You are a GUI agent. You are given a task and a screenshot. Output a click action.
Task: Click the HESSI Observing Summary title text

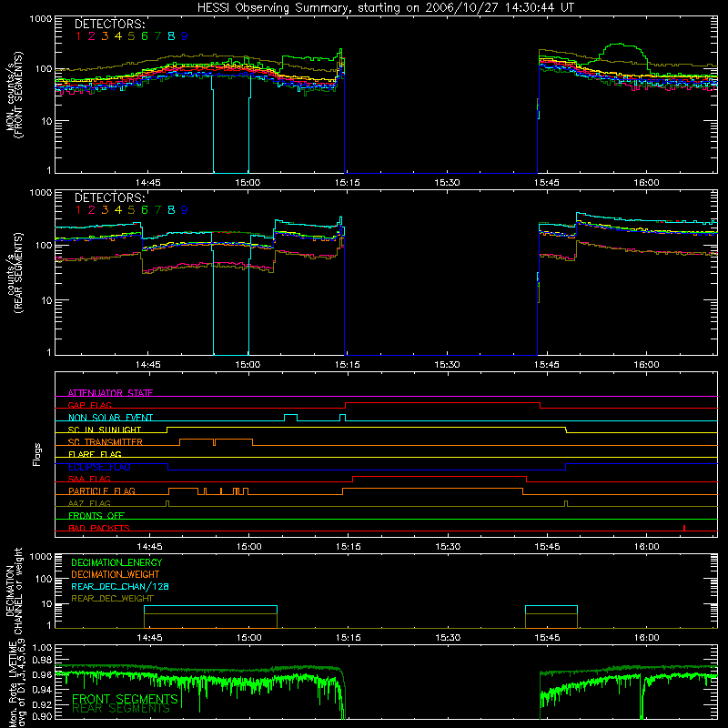pos(385,7)
